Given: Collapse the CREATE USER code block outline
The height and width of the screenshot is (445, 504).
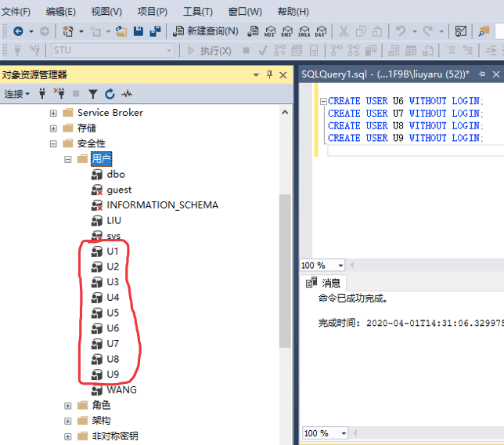Looking at the screenshot, I should [x=323, y=101].
